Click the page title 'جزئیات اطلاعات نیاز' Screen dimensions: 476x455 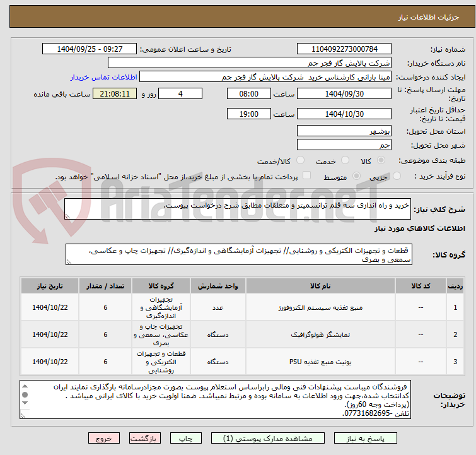point(428,17)
